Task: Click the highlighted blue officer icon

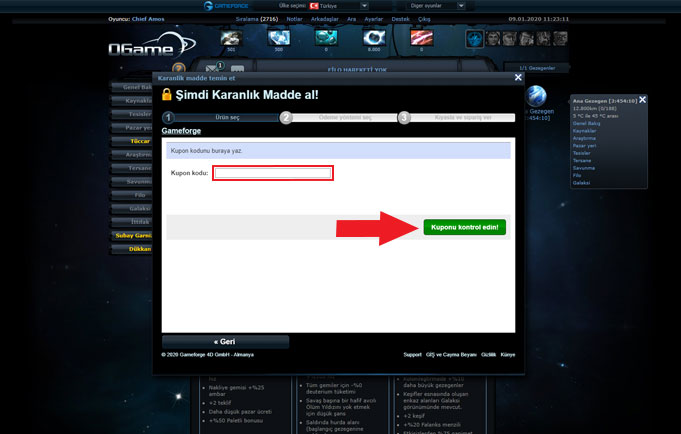Action: [474, 39]
